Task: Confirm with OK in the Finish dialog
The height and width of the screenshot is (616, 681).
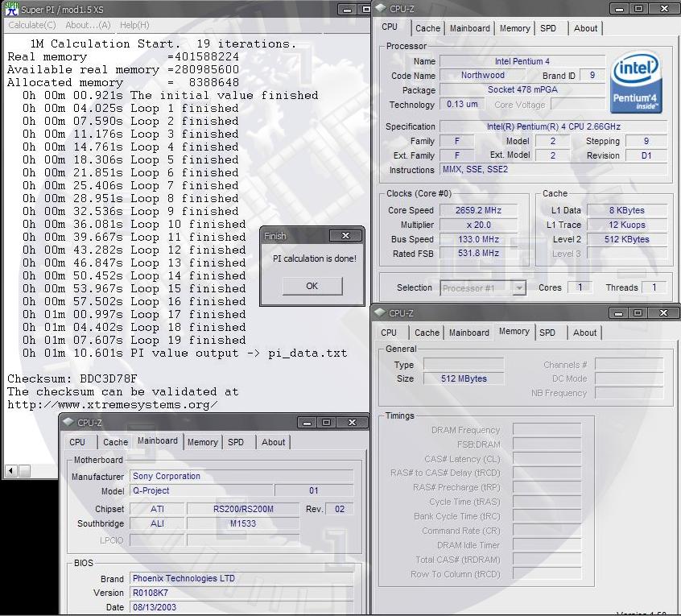Action: (x=312, y=286)
